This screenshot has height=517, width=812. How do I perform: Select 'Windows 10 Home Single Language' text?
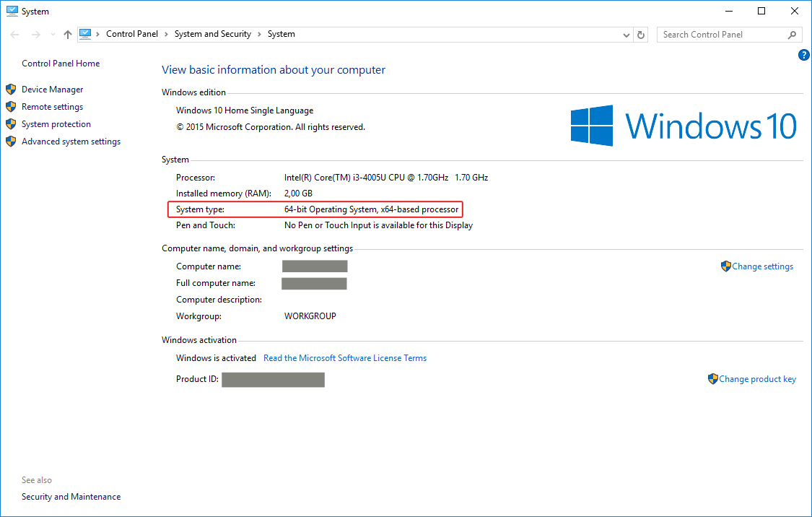tap(245, 110)
